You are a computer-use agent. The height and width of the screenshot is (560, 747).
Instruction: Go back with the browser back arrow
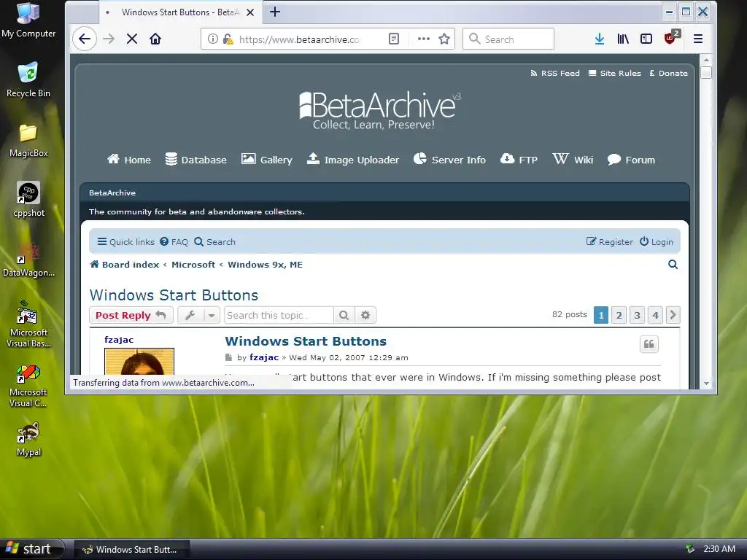point(85,39)
